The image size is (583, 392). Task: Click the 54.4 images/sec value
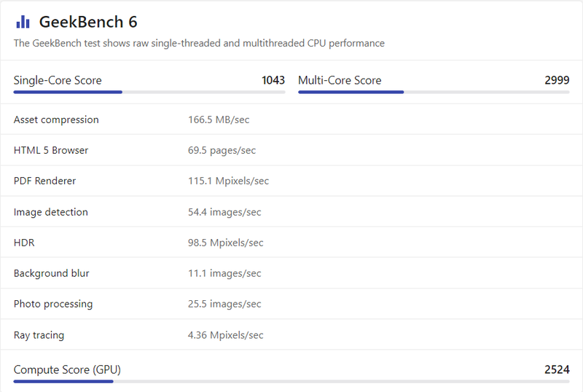click(224, 212)
